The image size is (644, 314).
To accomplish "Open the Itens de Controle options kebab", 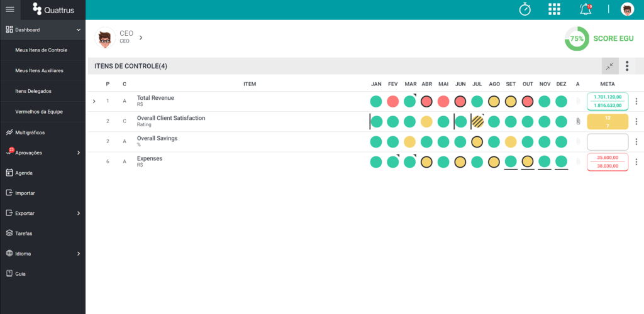I will click(627, 66).
